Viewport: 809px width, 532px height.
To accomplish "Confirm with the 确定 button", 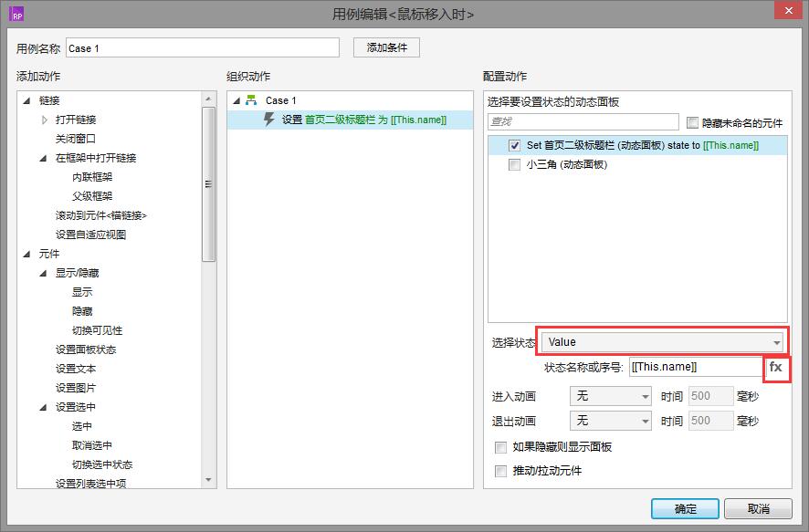I will (x=685, y=509).
